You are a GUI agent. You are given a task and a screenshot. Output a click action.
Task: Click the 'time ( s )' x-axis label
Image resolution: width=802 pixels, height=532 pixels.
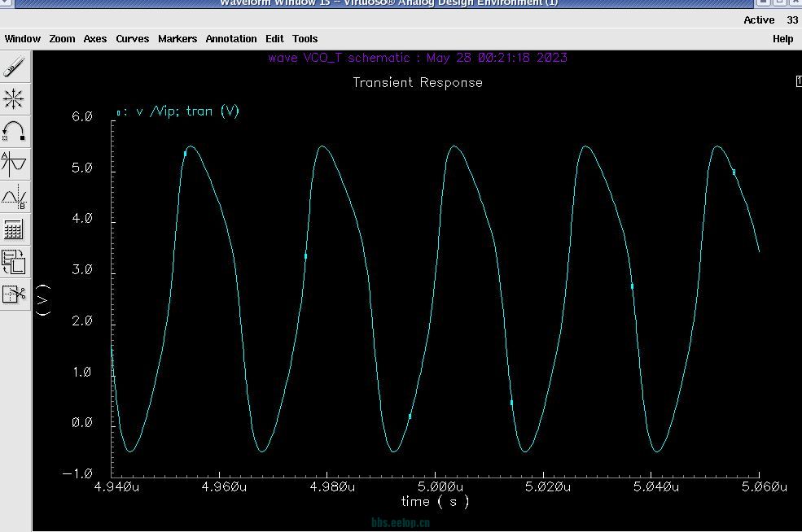pos(435,502)
